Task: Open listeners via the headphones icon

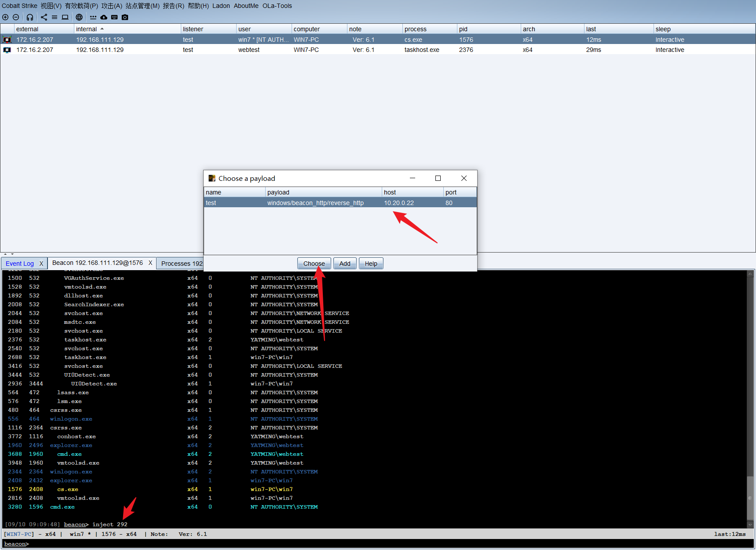Action: (x=30, y=17)
